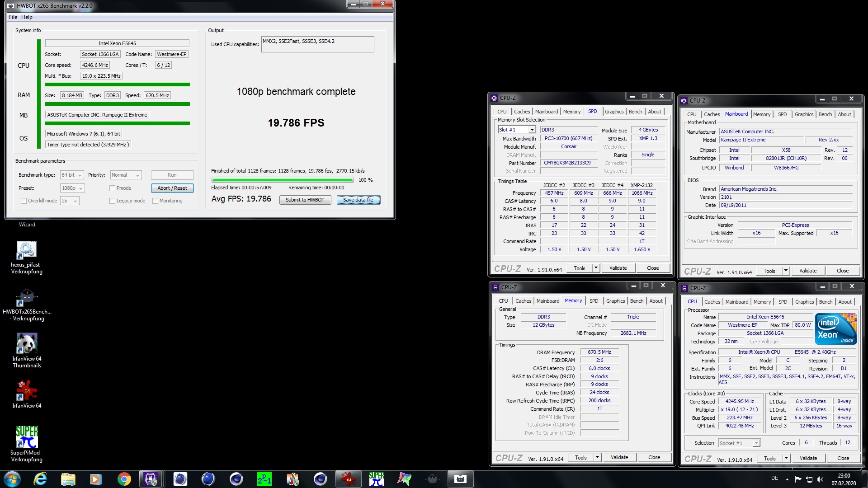Open Tools dropdown arrow in Mainboard CPU-Z window
868x488 pixels.
(786, 271)
